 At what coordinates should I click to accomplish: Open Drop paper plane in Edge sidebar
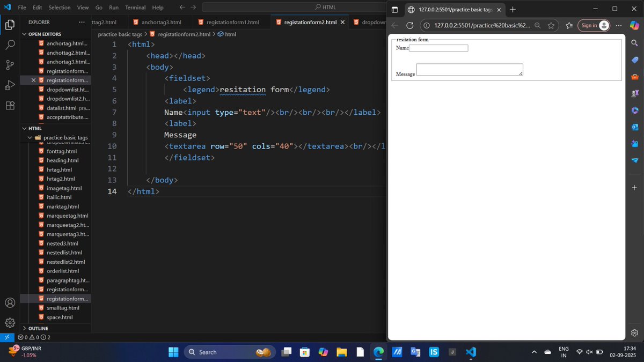pos(634,160)
